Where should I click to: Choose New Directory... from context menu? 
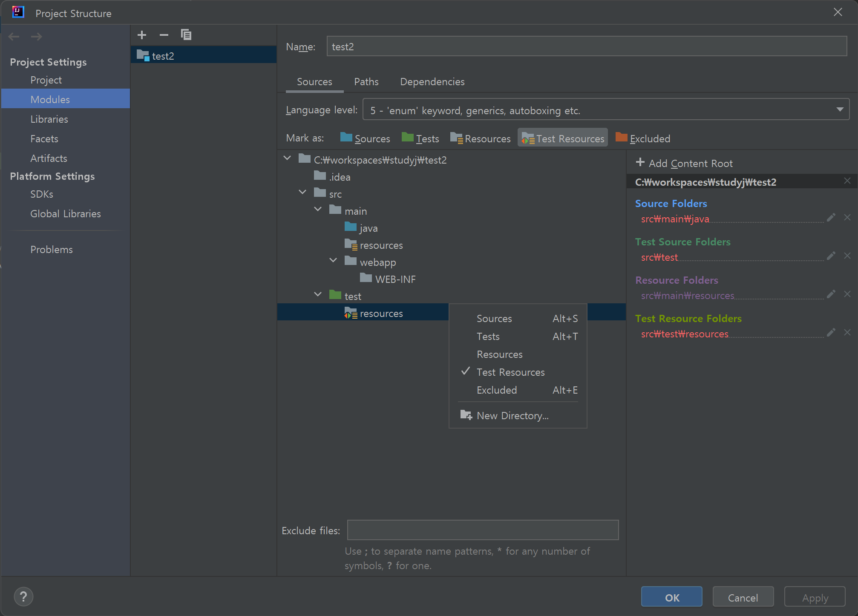point(512,415)
